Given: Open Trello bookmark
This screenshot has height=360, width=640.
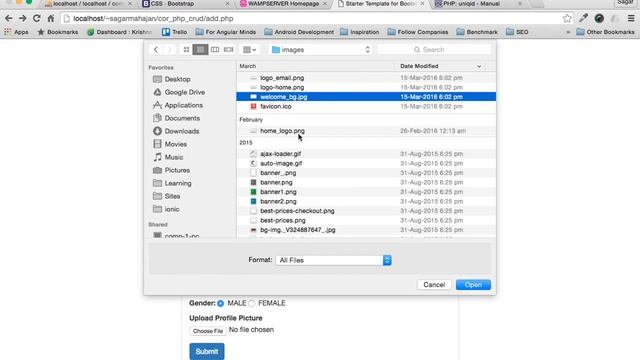Looking at the screenshot, I should pyautogui.click(x=175, y=32).
